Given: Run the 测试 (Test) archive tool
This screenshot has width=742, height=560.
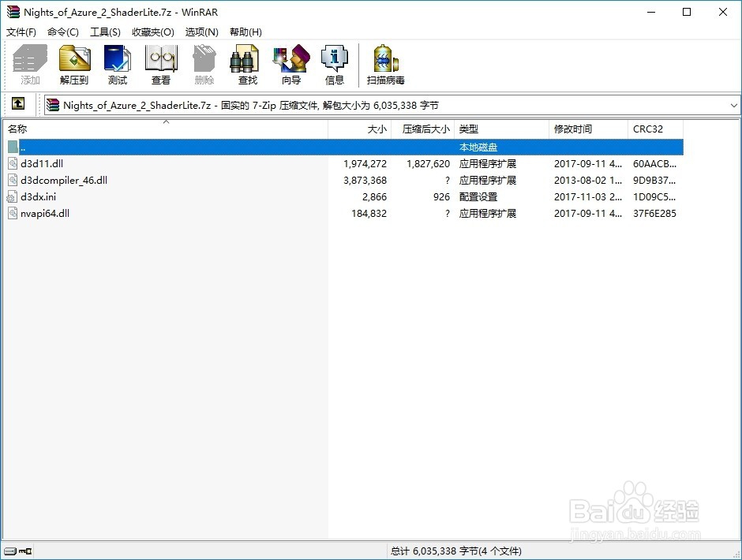Looking at the screenshot, I should pos(118,65).
